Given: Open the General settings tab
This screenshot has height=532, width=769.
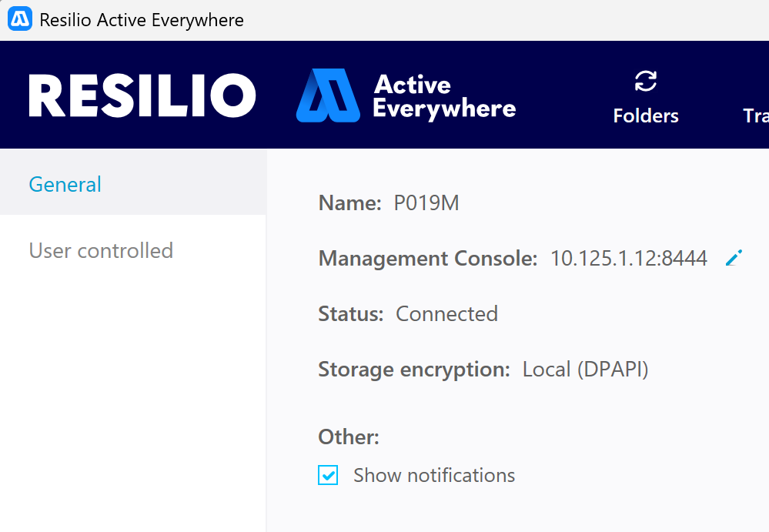Looking at the screenshot, I should click(x=65, y=185).
